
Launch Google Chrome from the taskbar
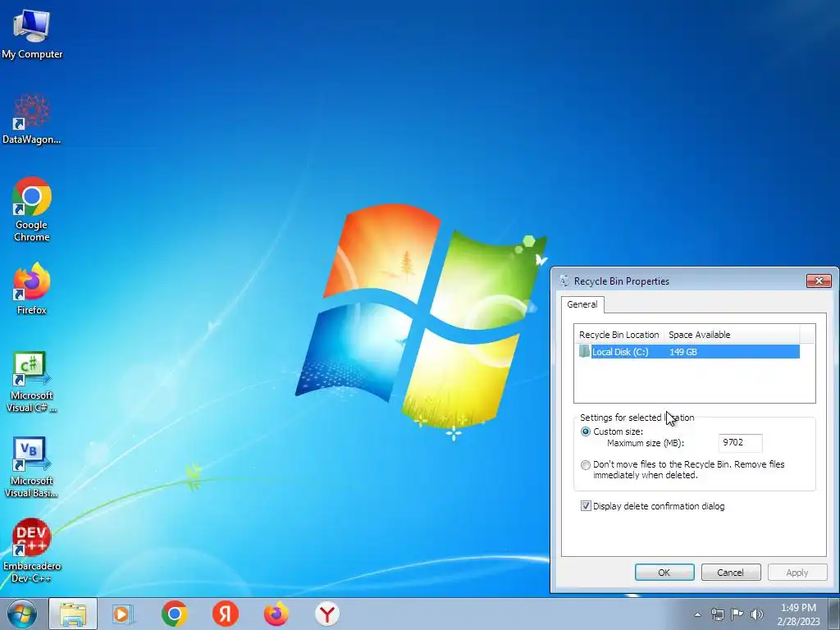click(174, 614)
